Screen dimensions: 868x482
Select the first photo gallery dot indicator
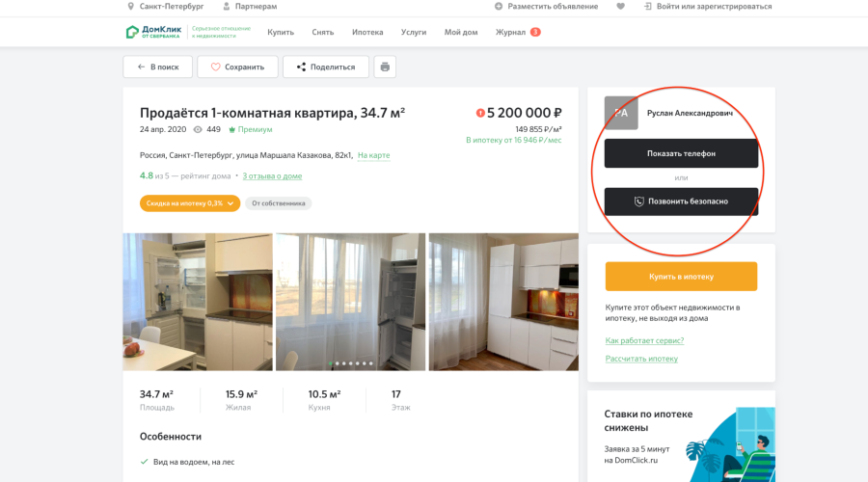[331, 363]
